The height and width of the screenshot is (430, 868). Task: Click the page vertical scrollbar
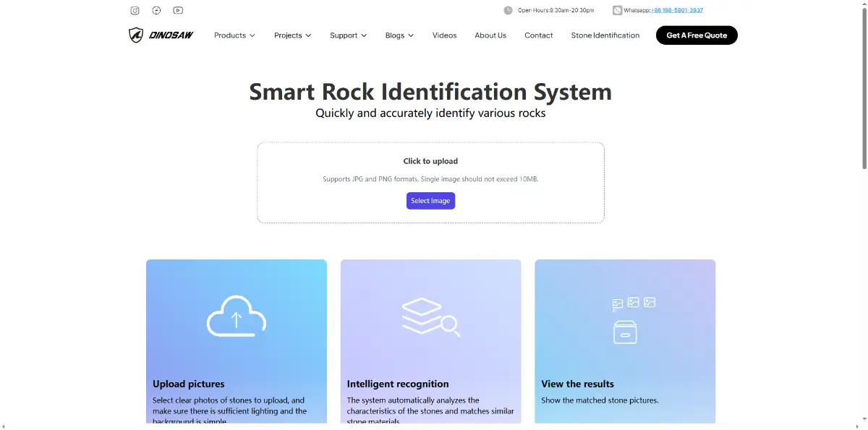(x=863, y=87)
